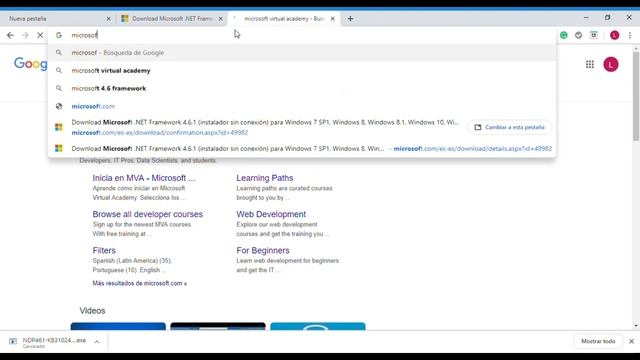
Task: Select the download details.aspx suggestion
Action: coord(302,149)
